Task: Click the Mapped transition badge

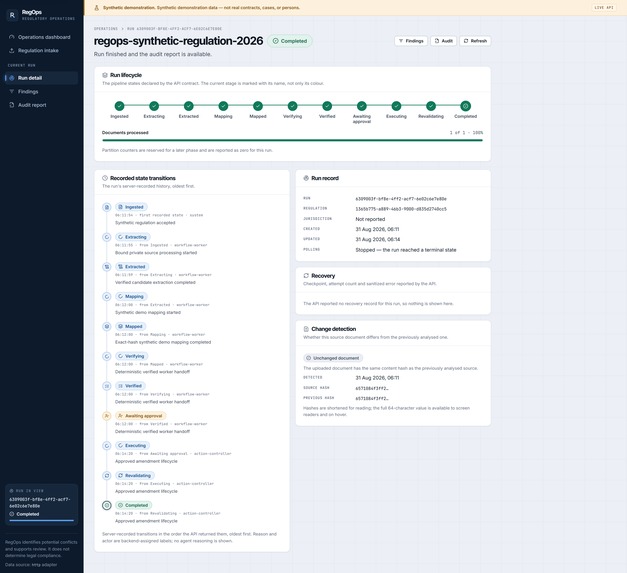Action: (x=131, y=326)
